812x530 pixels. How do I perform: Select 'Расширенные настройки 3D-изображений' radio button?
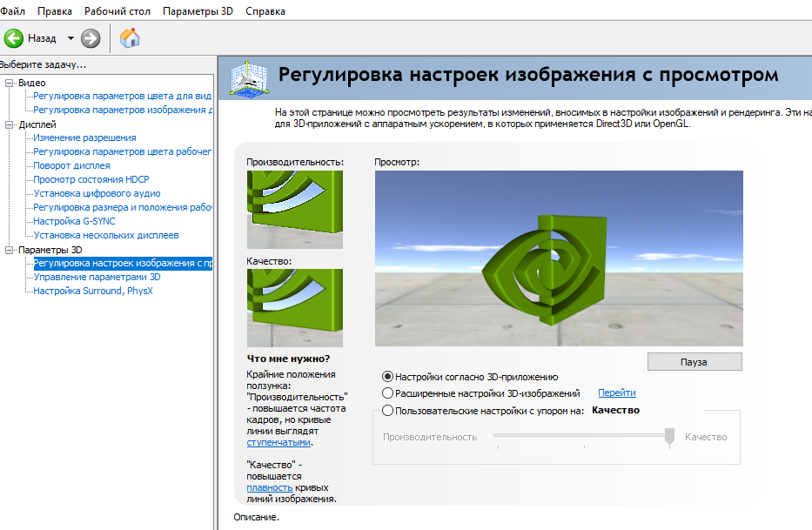388,393
